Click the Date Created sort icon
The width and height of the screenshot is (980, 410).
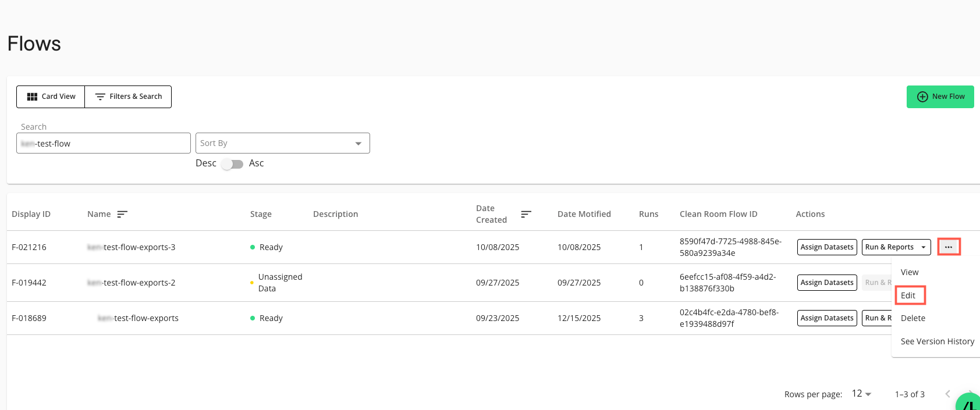tap(526, 214)
